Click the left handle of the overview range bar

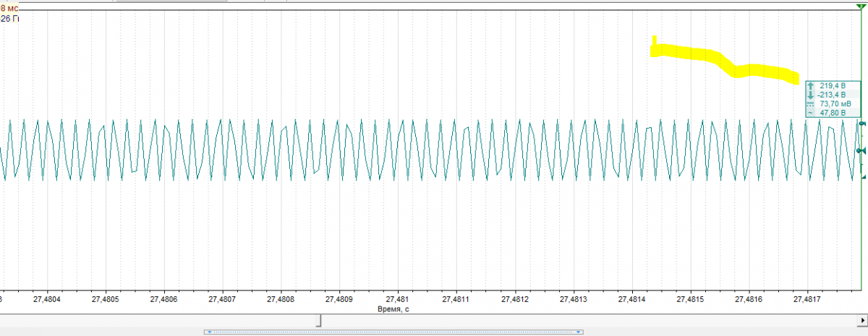click(209, 332)
